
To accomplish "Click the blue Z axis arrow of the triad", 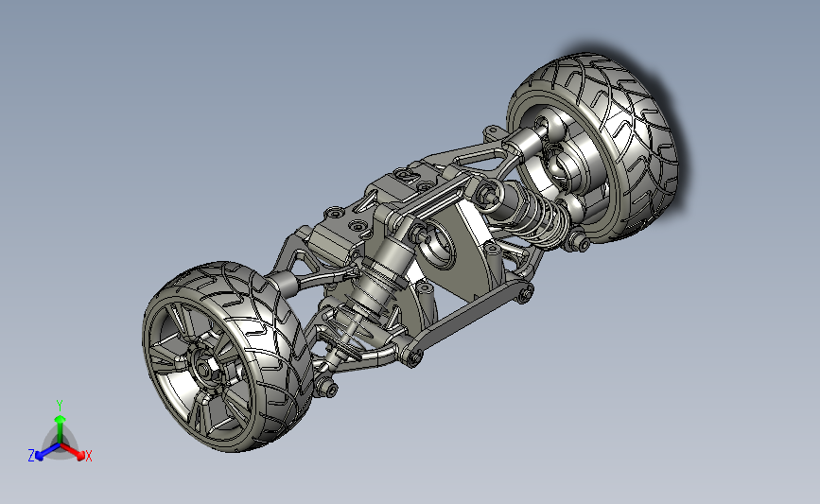I will pyautogui.click(x=46, y=453).
